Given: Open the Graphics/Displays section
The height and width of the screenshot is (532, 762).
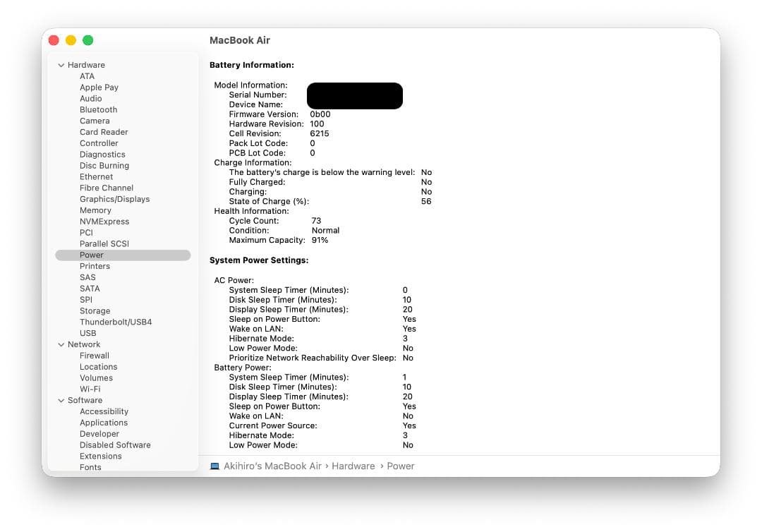Looking at the screenshot, I should point(116,199).
